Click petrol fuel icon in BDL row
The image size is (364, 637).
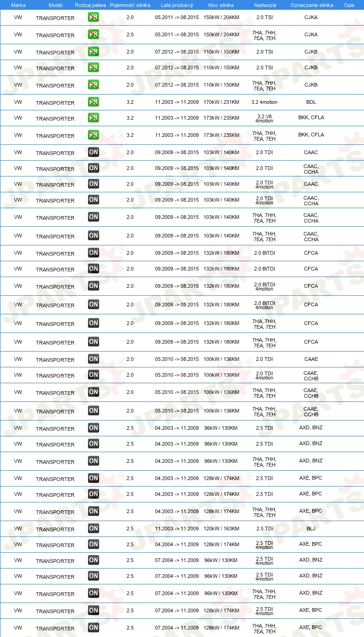(x=94, y=102)
